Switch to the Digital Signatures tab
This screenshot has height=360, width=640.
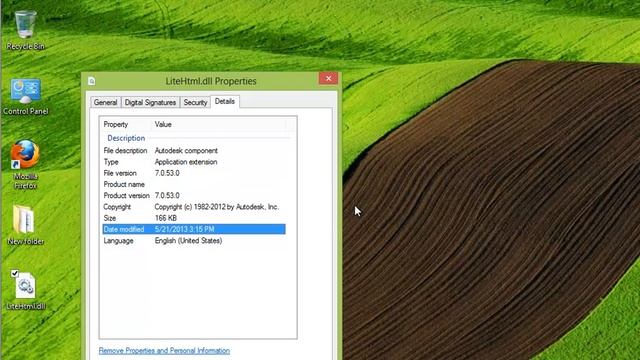(x=150, y=102)
